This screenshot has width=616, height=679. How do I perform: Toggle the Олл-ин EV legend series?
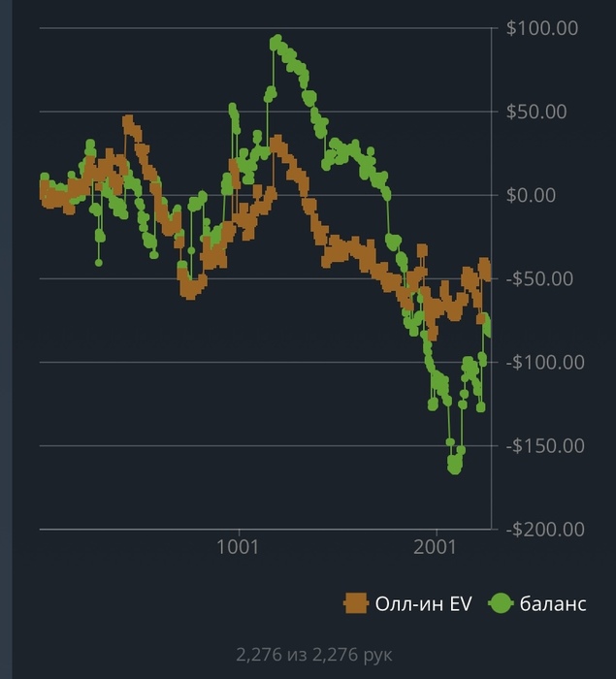coord(407,603)
